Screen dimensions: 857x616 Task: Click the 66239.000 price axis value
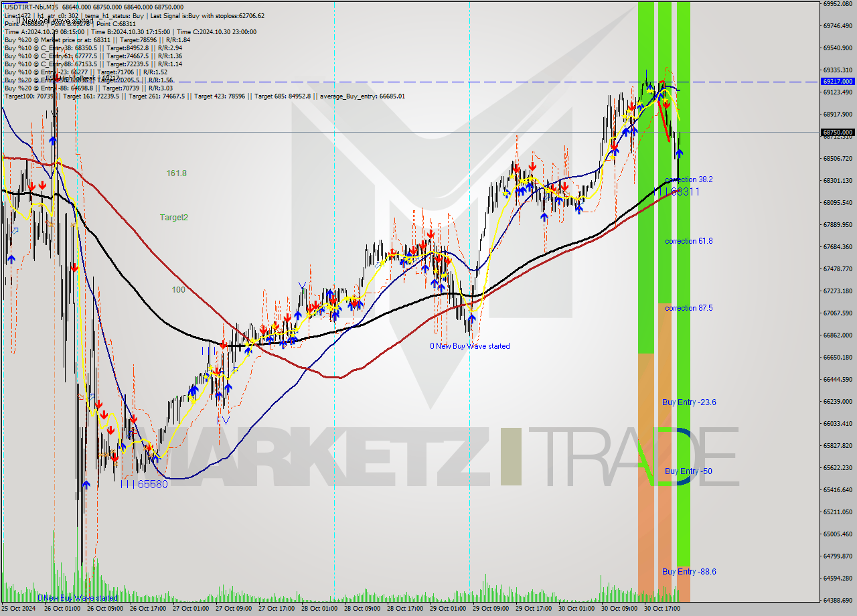pos(838,401)
